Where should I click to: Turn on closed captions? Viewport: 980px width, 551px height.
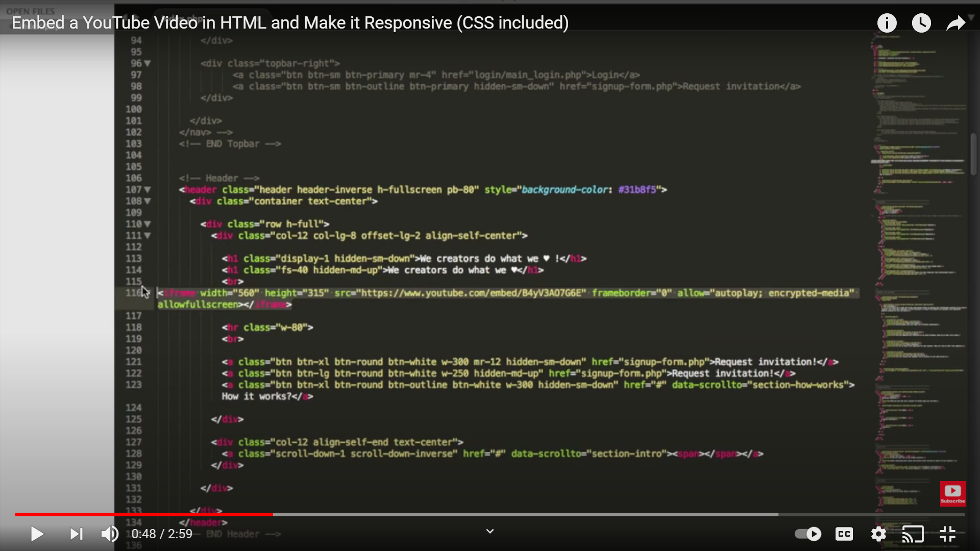844,534
